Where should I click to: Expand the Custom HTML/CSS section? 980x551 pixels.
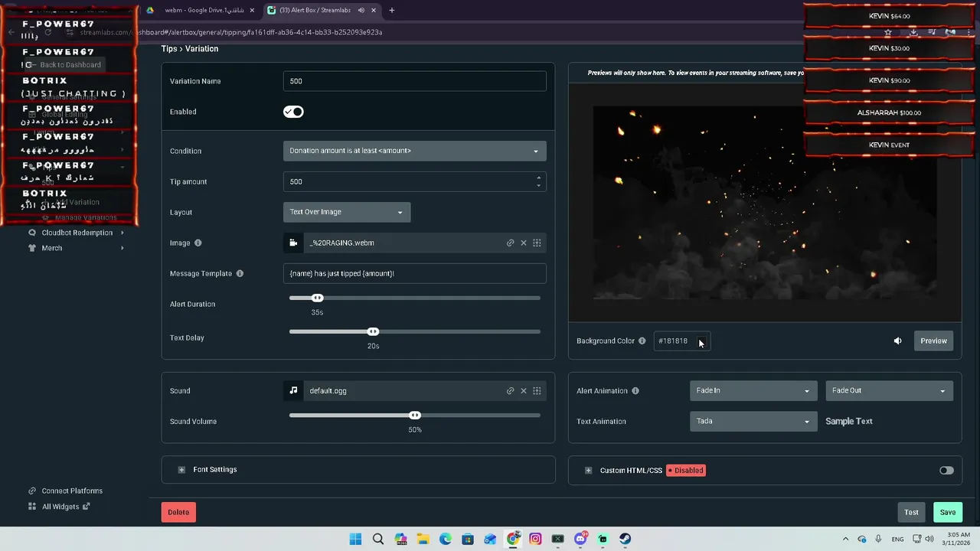[588, 471]
